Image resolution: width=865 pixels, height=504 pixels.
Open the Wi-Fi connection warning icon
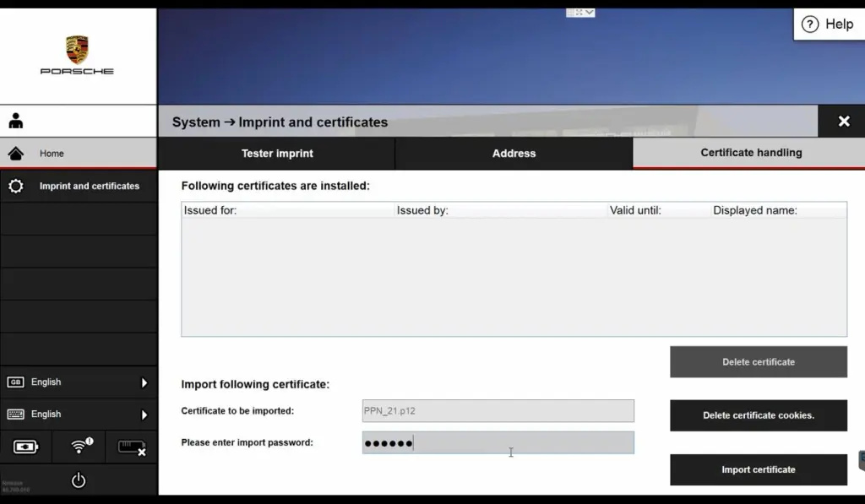pyautogui.click(x=79, y=447)
